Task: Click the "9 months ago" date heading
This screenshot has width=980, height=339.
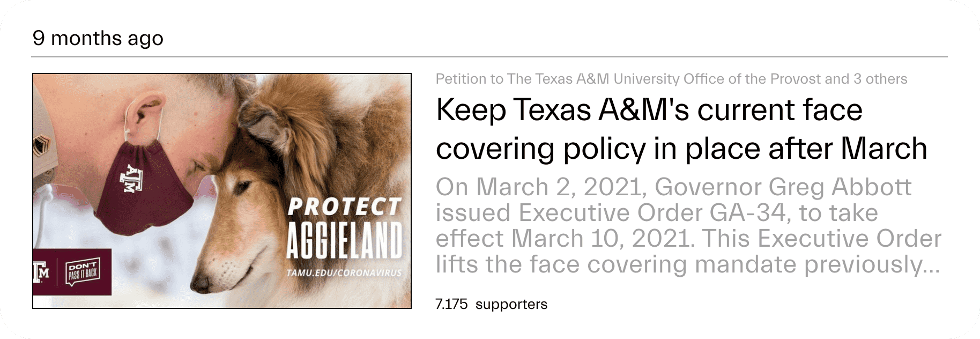Action: (x=98, y=39)
